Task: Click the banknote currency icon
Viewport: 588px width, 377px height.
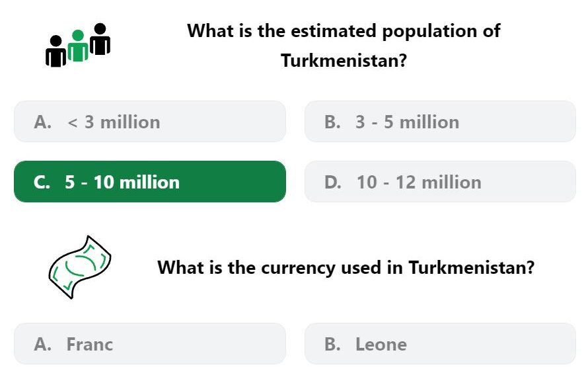Action: (79, 267)
